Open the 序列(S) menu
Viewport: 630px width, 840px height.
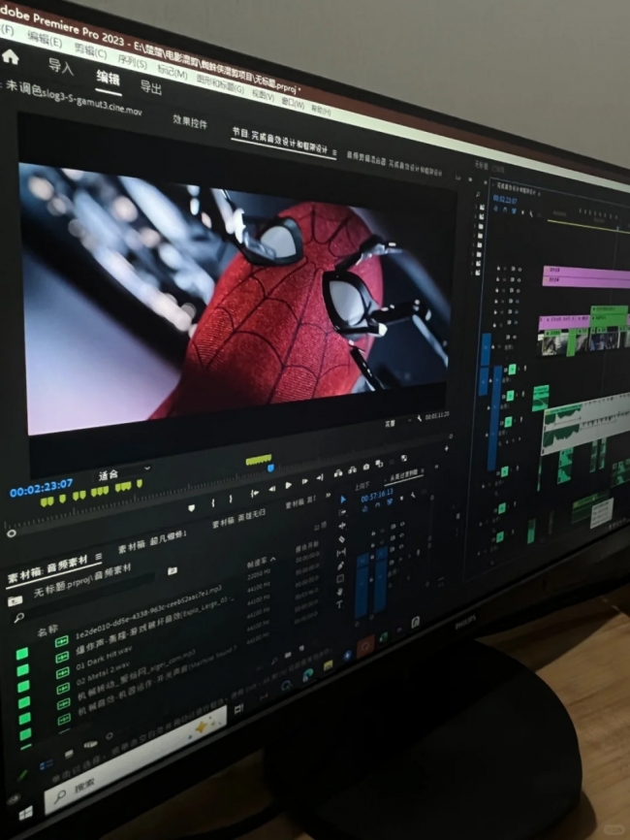tap(130, 63)
